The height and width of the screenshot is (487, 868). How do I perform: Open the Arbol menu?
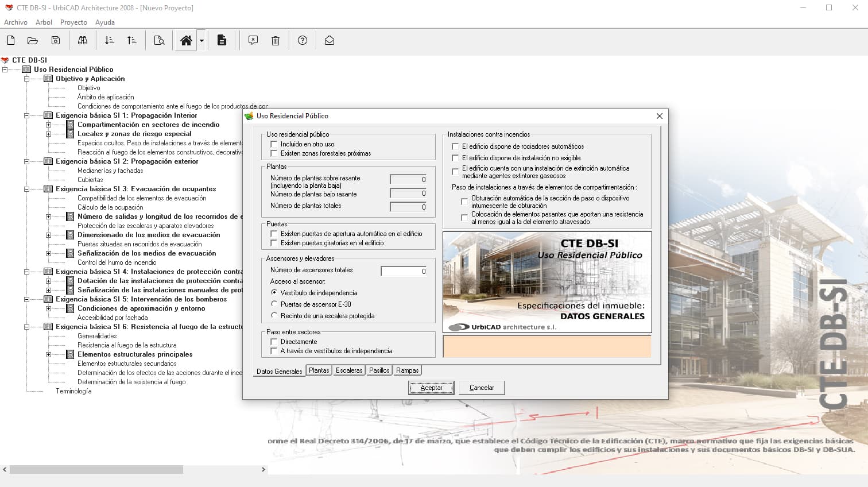(x=44, y=22)
